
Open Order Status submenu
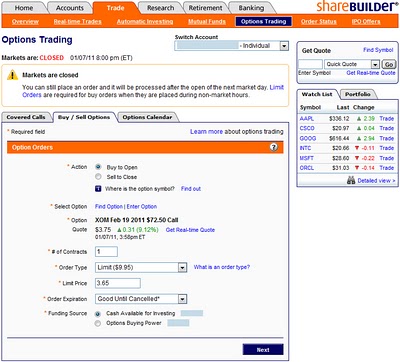319,22
